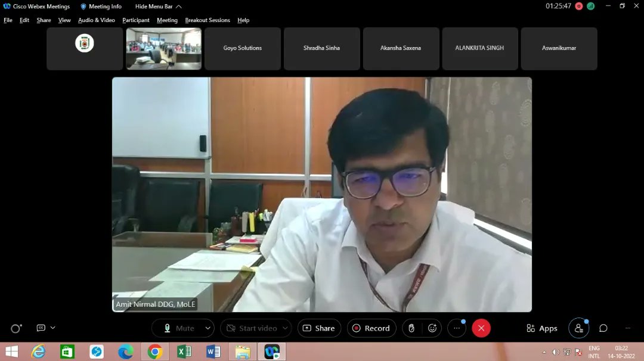Expand the Mute audio options arrow
The width and height of the screenshot is (644, 361).
click(208, 328)
